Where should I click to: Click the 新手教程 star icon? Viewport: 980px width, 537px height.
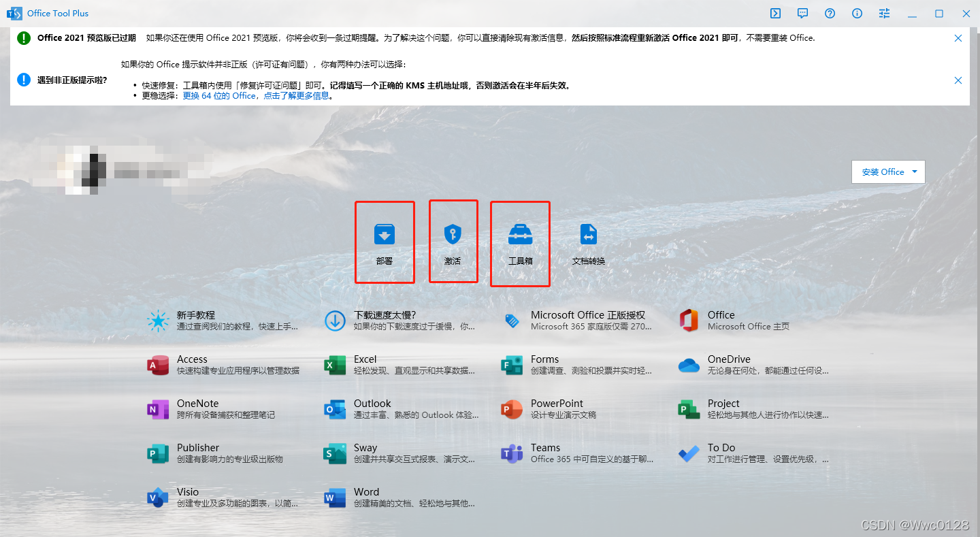click(158, 321)
